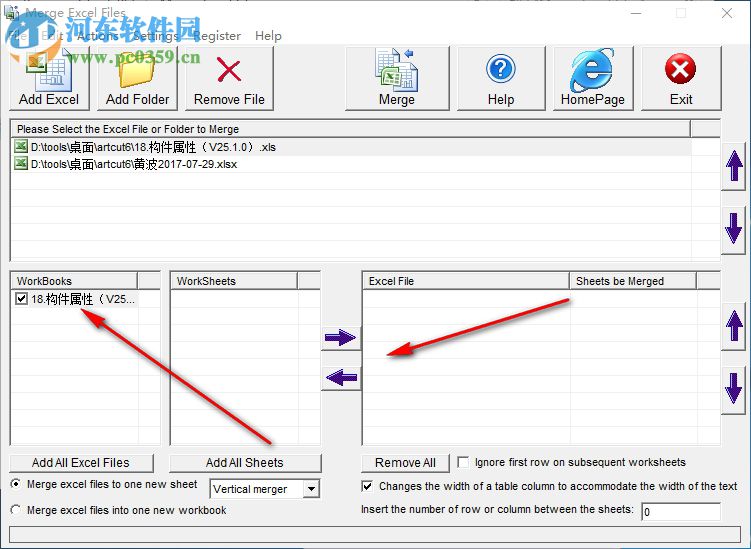751x549 pixels.
Task: Select the Excel icon of the 黄波2017-07-29.xlsx row
Action: [21, 163]
